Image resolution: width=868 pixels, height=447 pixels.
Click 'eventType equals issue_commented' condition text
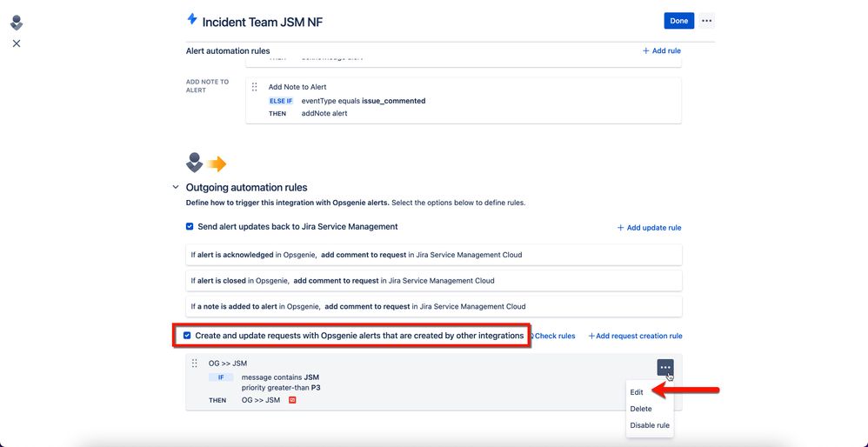(x=364, y=101)
